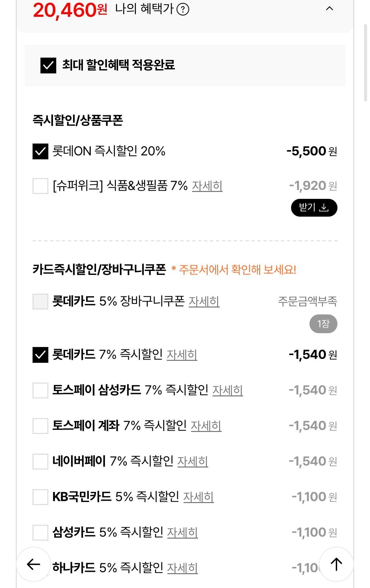
Task: Tap the 1장 coupon count badge
Action: 323,324
